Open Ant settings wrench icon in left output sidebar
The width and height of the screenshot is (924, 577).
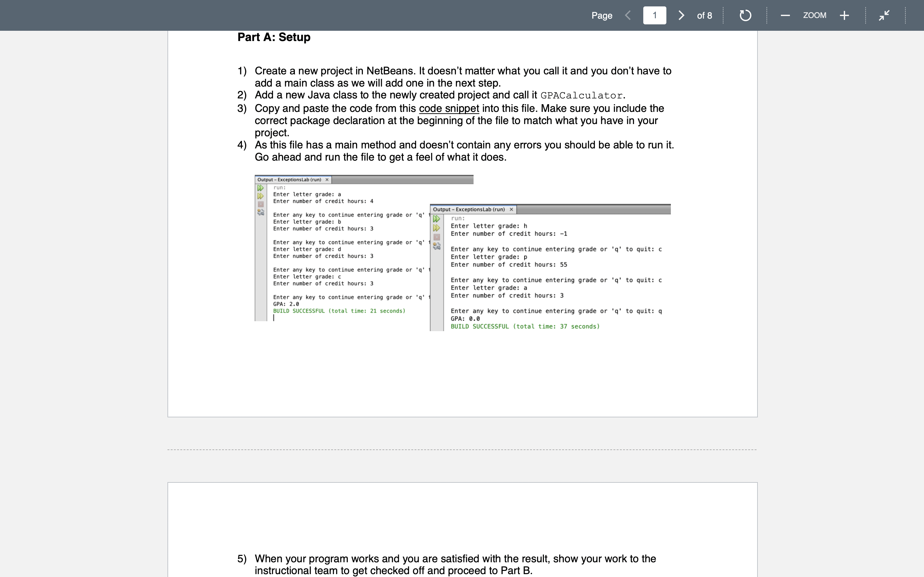point(261,213)
